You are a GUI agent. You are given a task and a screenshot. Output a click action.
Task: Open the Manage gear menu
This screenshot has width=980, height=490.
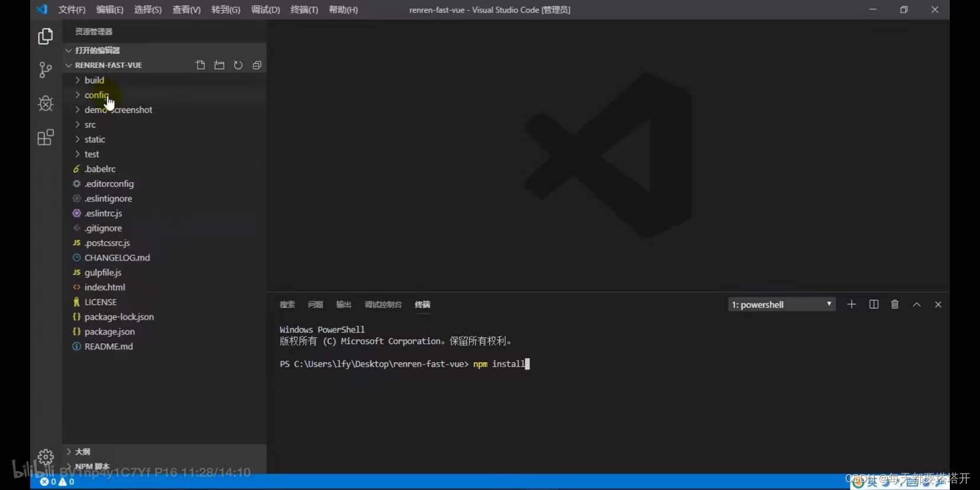click(x=46, y=457)
